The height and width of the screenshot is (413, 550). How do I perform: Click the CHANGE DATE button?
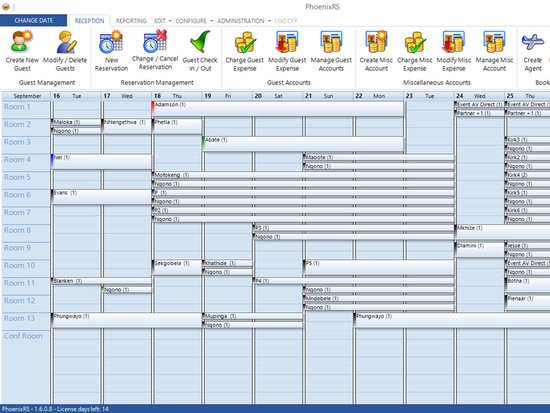pyautogui.click(x=33, y=20)
